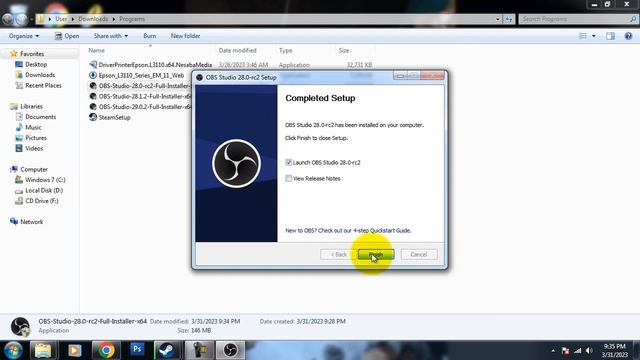Enable the View Release Notes checkbox
This screenshot has width=640, height=360.
click(x=289, y=178)
